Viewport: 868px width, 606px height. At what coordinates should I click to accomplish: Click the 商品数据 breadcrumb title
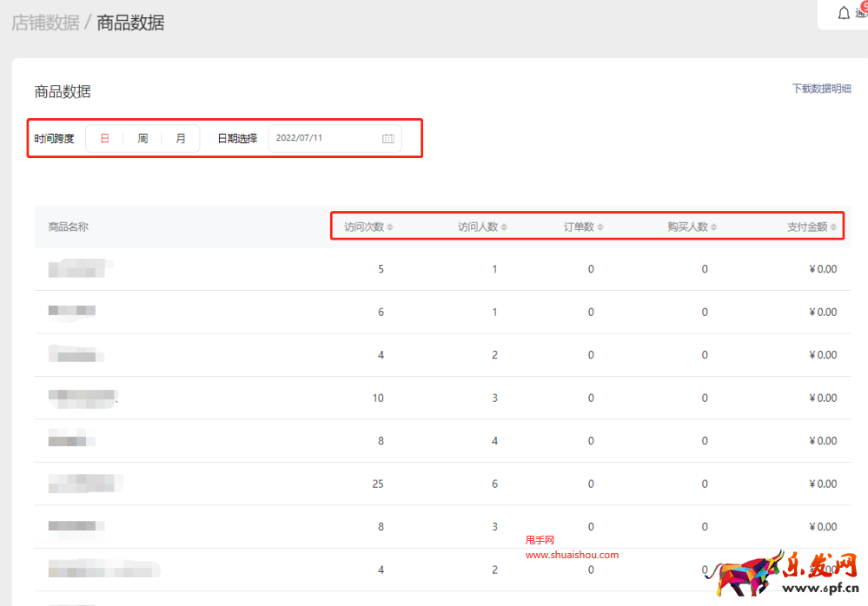(x=130, y=23)
